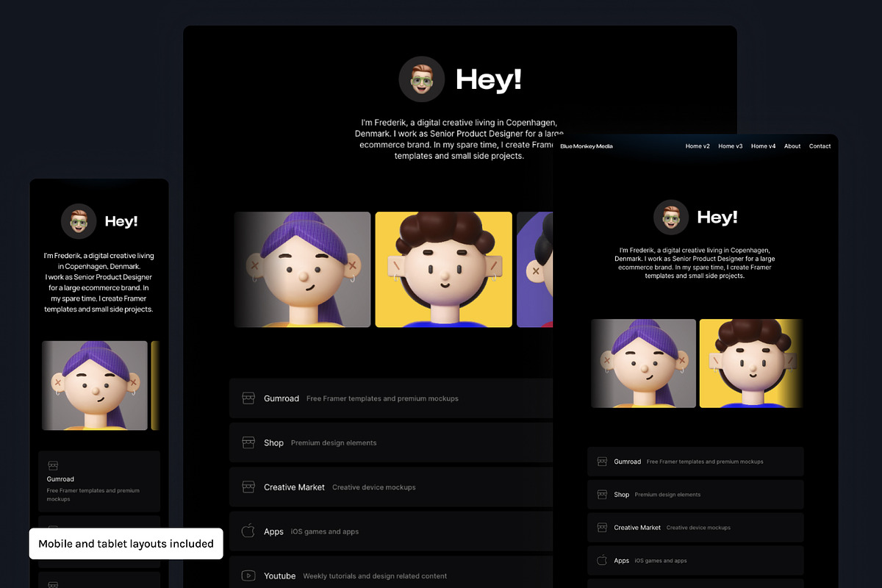
Task: Click "Creative device mockups" in the tablet layout
Action: click(x=698, y=528)
